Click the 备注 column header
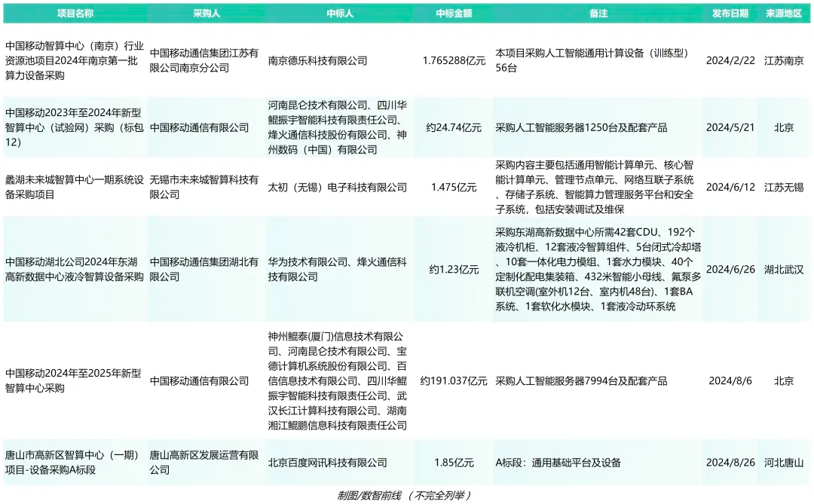 [598, 14]
